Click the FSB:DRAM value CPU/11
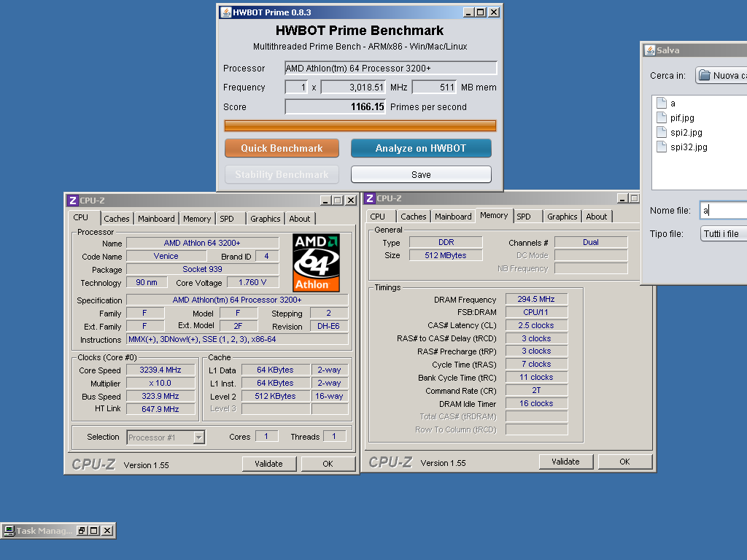The image size is (747, 560). [x=536, y=312]
